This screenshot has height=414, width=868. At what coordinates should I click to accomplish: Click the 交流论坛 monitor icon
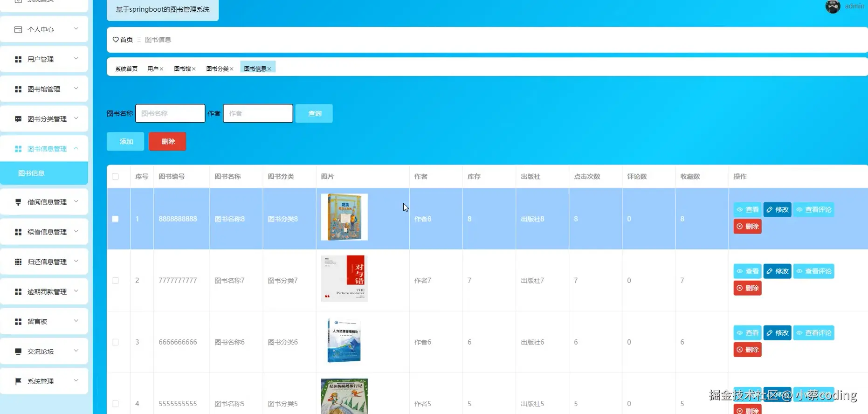18,351
